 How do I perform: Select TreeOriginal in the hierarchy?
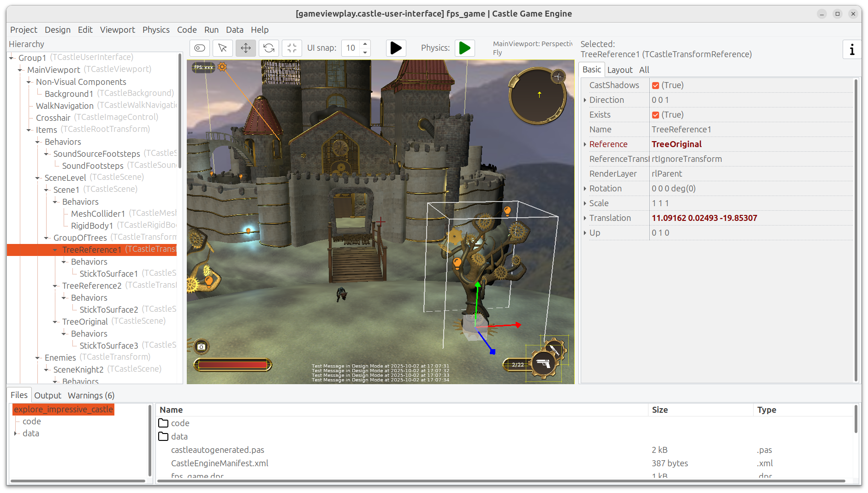[x=85, y=321]
